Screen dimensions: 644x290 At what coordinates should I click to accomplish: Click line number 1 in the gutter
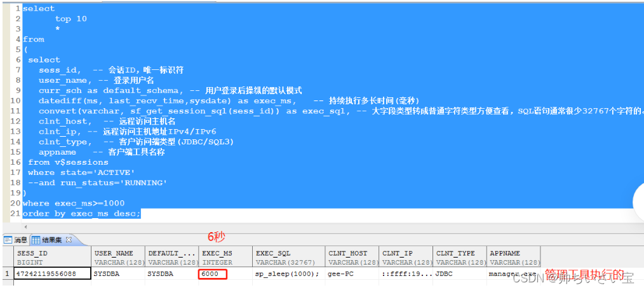(x=18, y=8)
